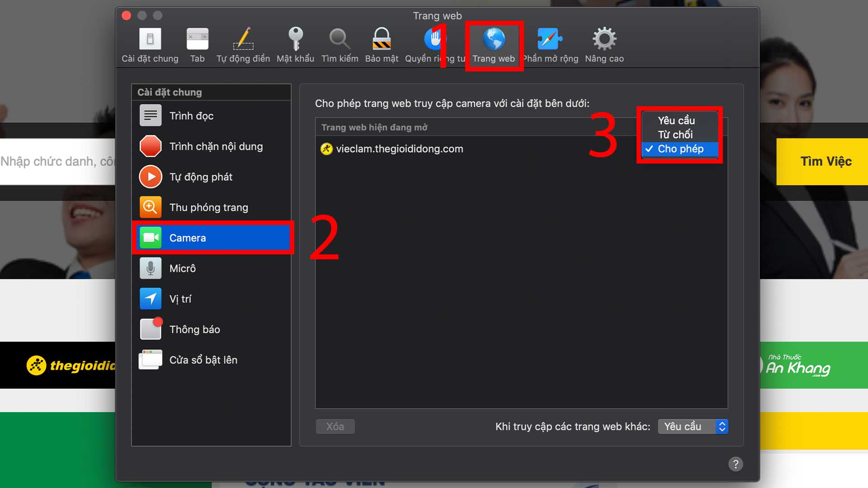Screen dimensions: 868x488
Task: Open the Nâng cao gear pane
Action: click(604, 45)
